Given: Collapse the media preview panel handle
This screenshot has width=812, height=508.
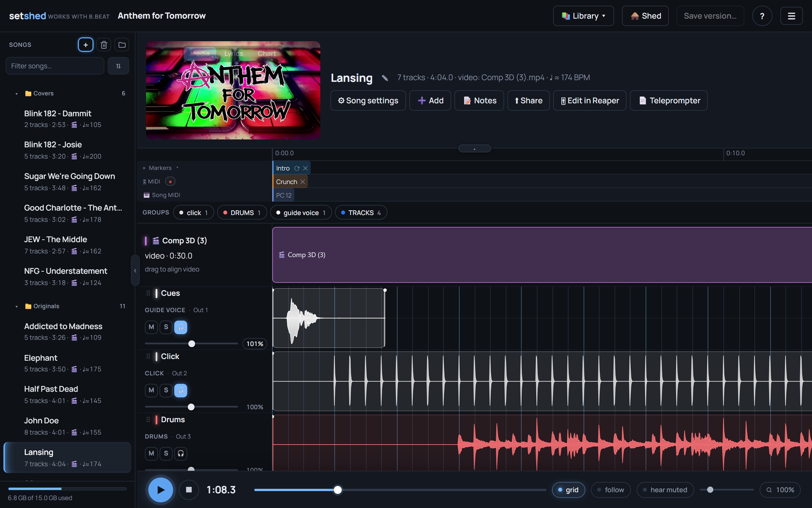Looking at the screenshot, I should click(x=475, y=148).
